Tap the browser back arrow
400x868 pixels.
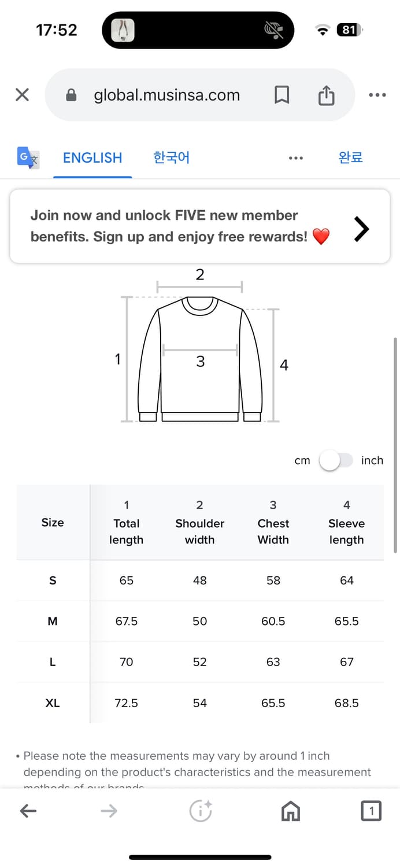pos(28,811)
